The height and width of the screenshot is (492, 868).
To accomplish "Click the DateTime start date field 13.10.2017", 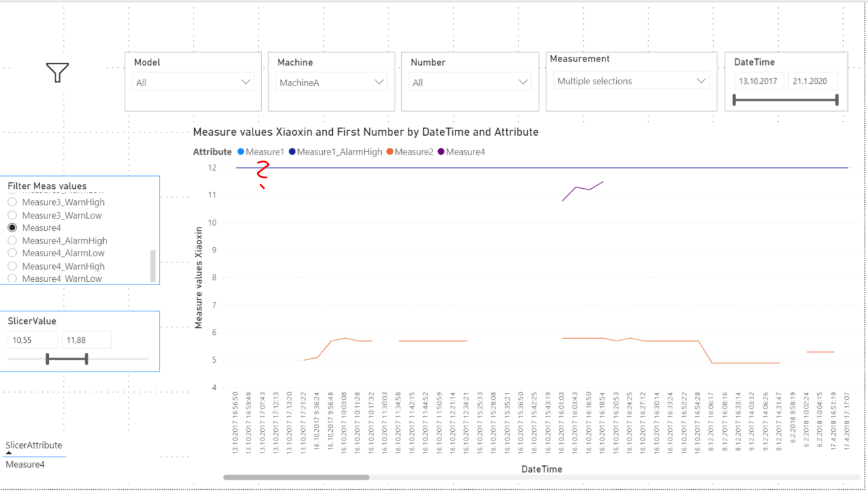I will 759,81.
